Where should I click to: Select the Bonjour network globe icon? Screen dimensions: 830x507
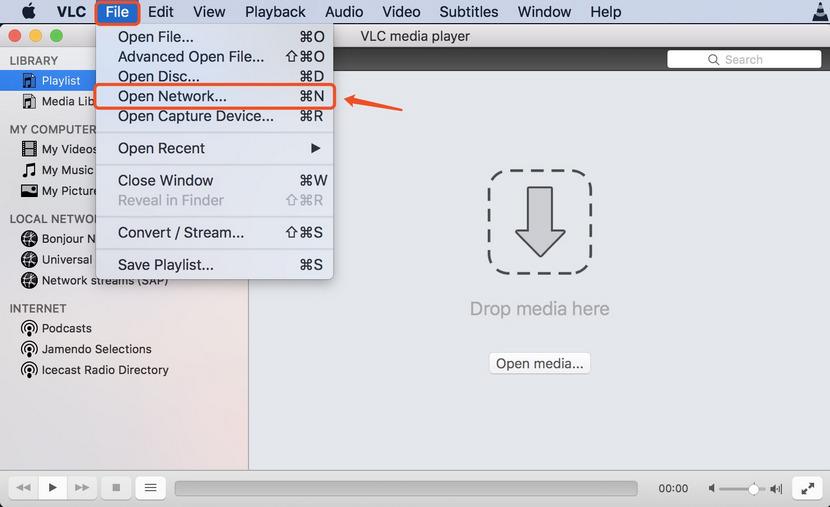pos(29,239)
